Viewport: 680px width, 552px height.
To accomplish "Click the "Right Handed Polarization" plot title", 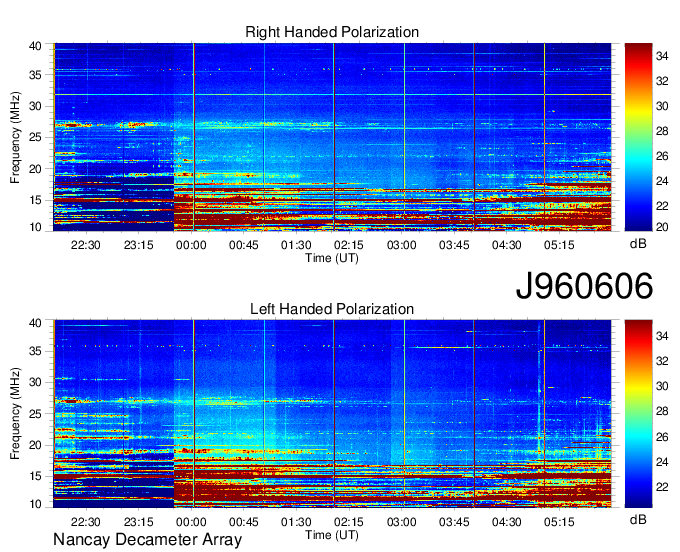I will 332,32.
